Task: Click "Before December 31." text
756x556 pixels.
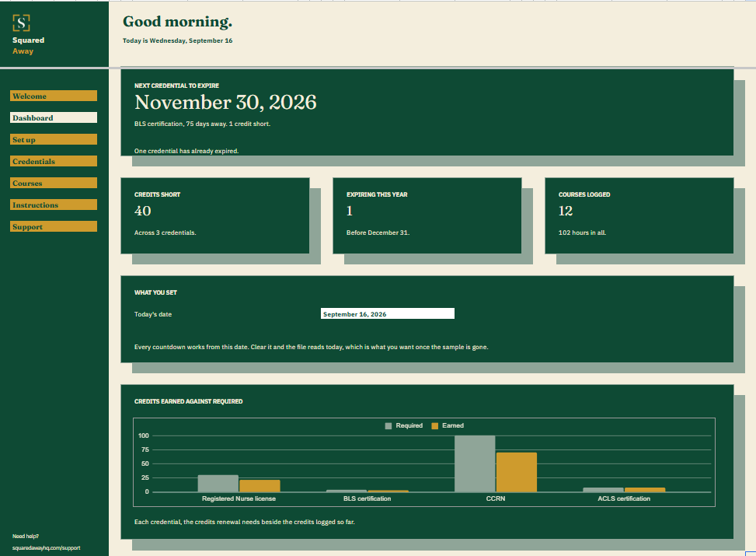Action: 378,233
